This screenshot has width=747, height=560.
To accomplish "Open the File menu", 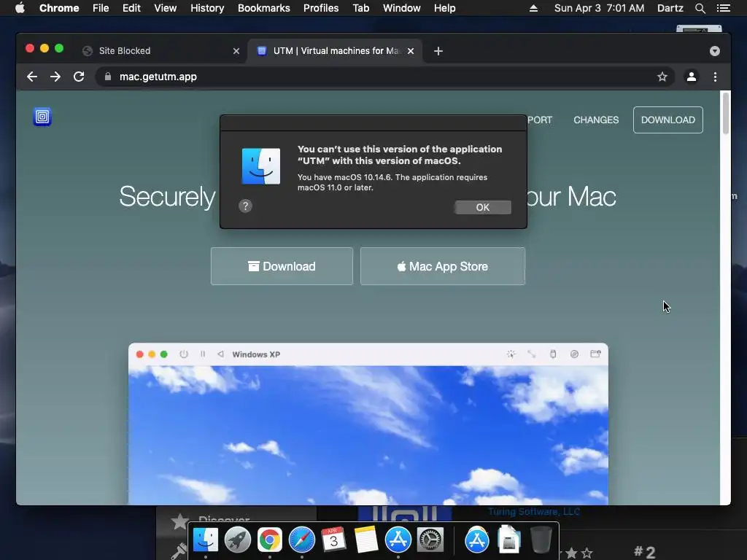I will (x=101, y=8).
